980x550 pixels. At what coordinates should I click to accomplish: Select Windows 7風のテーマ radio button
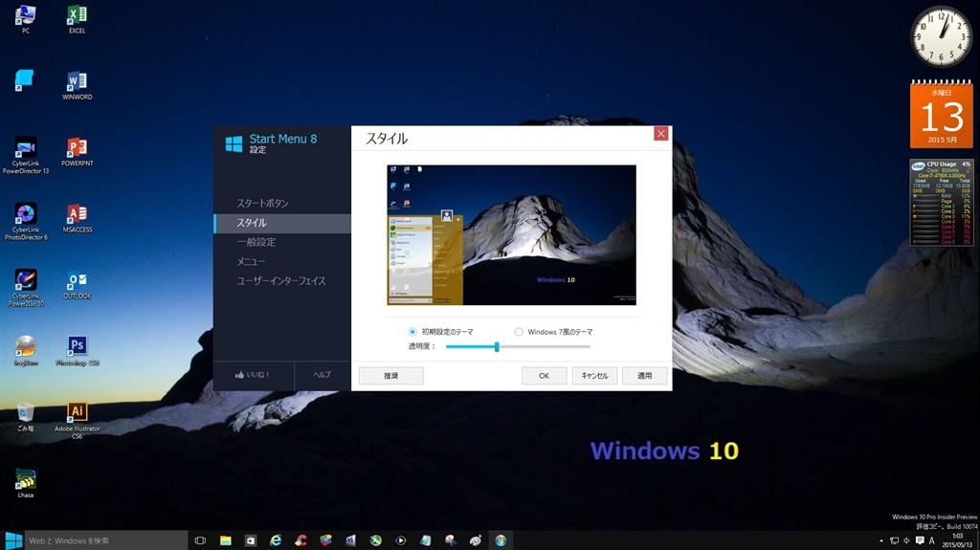519,332
